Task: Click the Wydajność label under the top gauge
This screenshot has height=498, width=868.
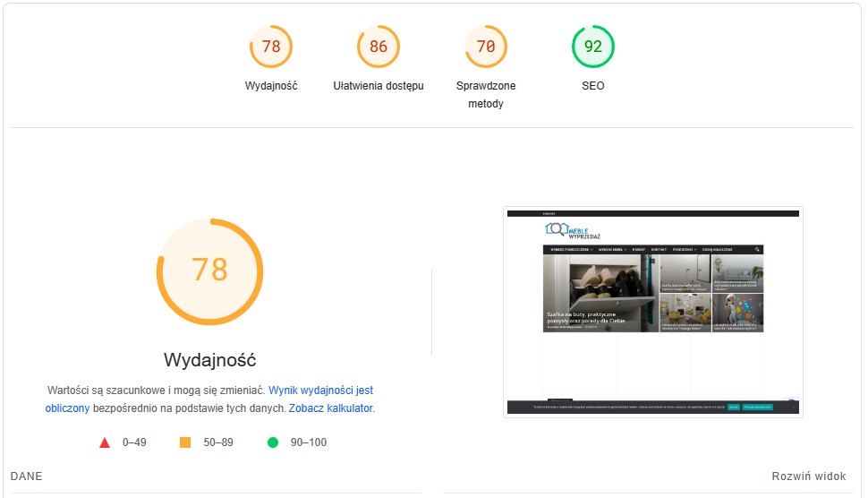Action: (x=271, y=86)
